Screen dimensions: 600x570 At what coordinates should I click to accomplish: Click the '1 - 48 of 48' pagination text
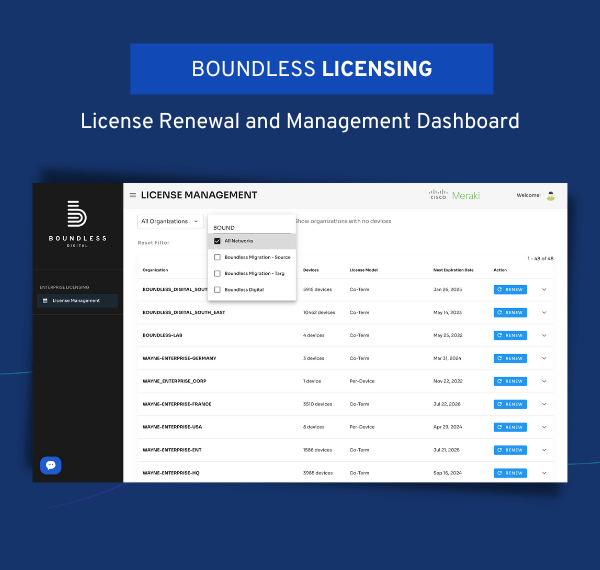coord(540,259)
